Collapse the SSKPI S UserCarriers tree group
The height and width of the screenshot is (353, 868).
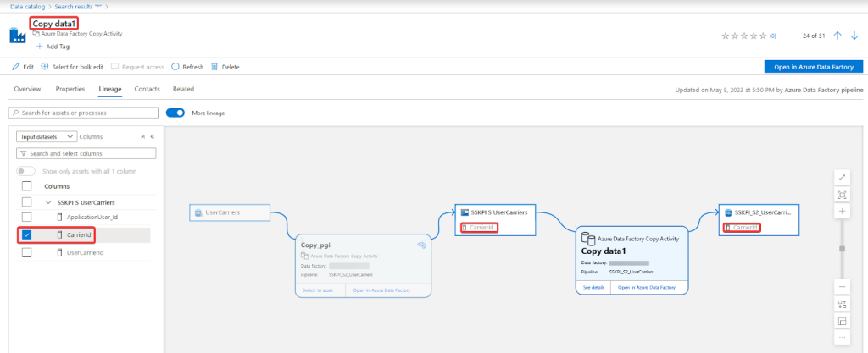49,202
